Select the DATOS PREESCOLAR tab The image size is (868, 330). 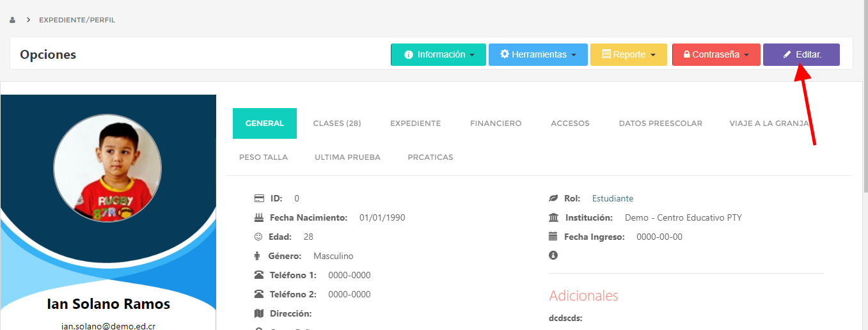point(661,123)
